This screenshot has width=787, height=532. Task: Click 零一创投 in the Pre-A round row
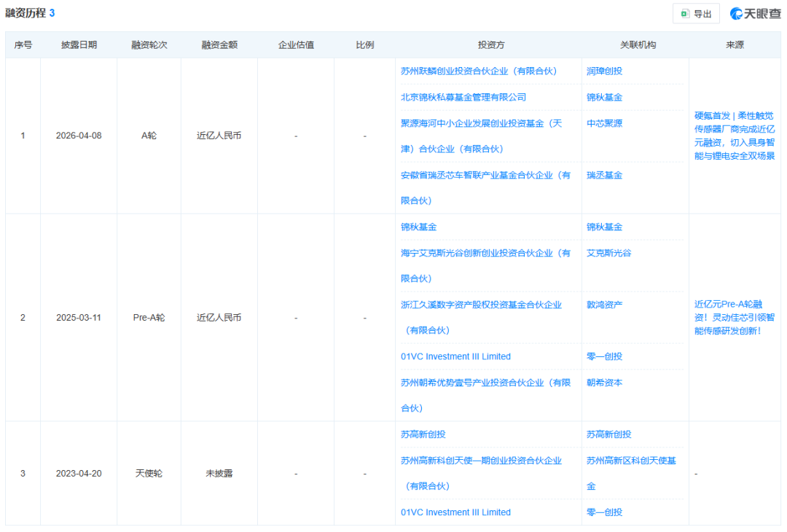pos(604,356)
